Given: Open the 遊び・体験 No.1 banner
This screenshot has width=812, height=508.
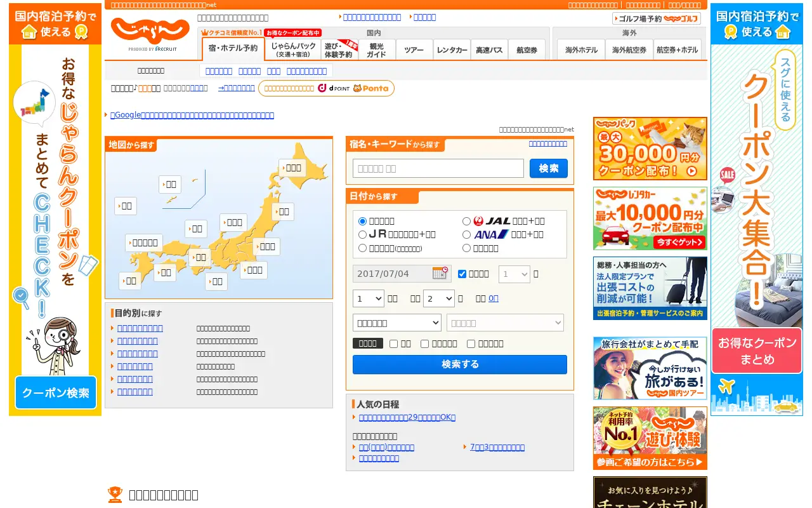Looking at the screenshot, I should coord(650,438).
